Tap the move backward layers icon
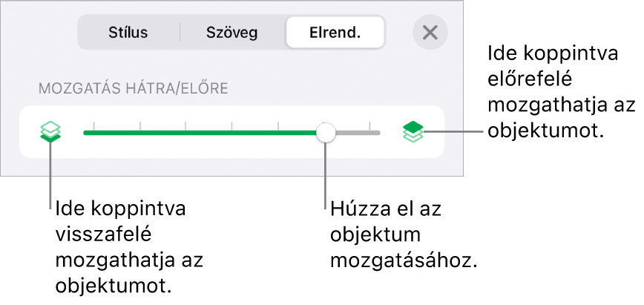The height and width of the screenshot is (305, 644). tap(51, 132)
